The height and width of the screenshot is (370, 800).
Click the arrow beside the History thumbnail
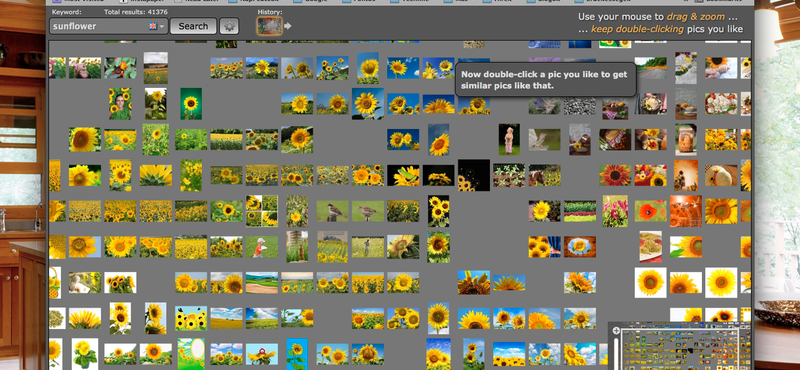point(288,26)
